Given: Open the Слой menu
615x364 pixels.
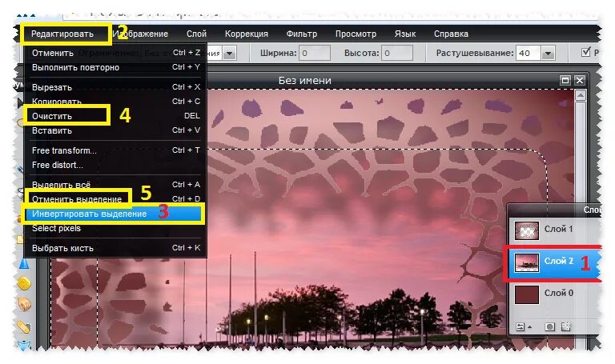Looking at the screenshot, I should (196, 34).
